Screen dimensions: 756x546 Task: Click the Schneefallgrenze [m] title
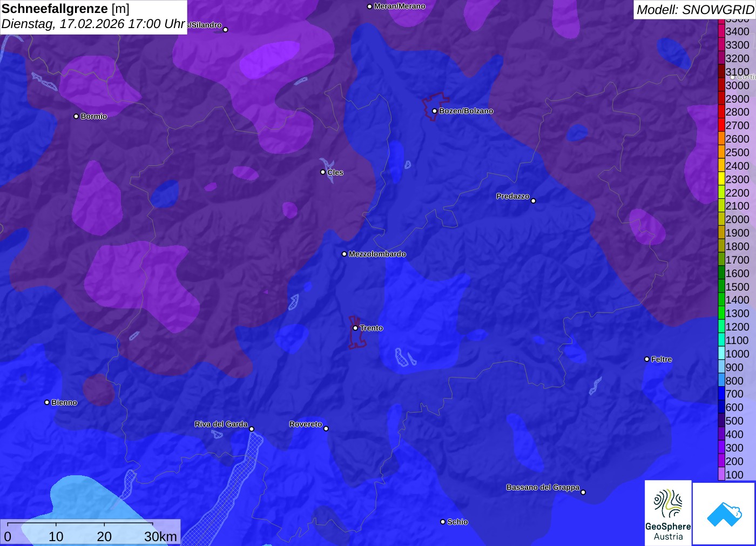click(65, 9)
